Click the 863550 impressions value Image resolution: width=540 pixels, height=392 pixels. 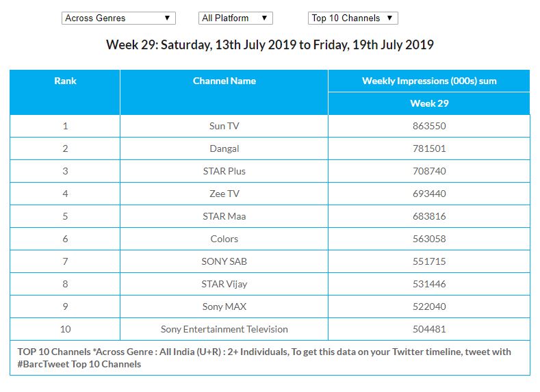pyautogui.click(x=429, y=126)
